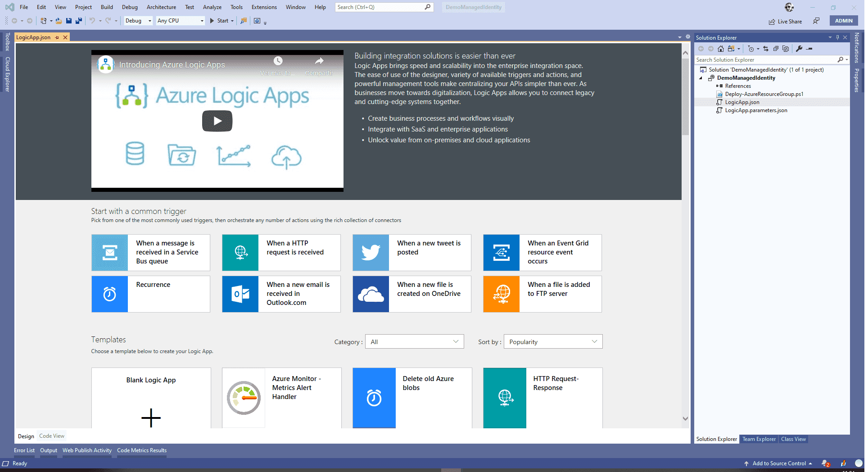Open the Sort by Popularity dropdown
Viewport: 868px width, 472px height.
click(x=553, y=342)
